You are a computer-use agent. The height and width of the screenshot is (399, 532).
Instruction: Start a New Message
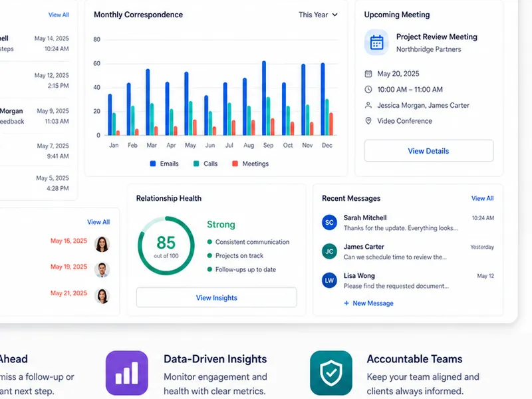tap(368, 303)
